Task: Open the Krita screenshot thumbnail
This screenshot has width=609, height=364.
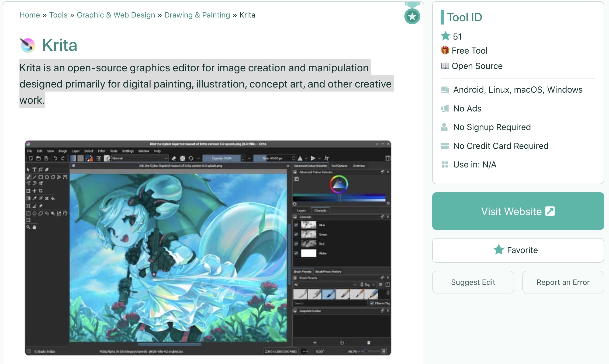Action: coord(208,248)
